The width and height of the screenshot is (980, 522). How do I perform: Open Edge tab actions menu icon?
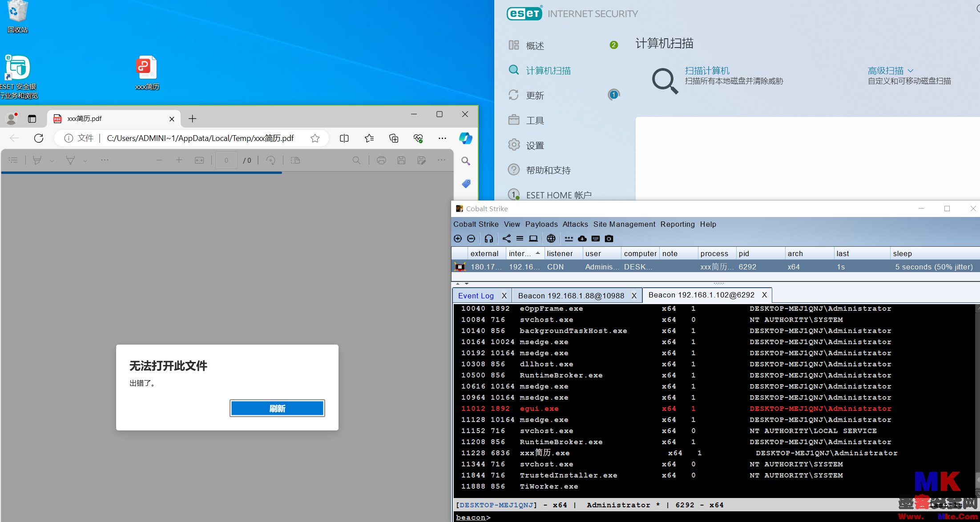32,119
